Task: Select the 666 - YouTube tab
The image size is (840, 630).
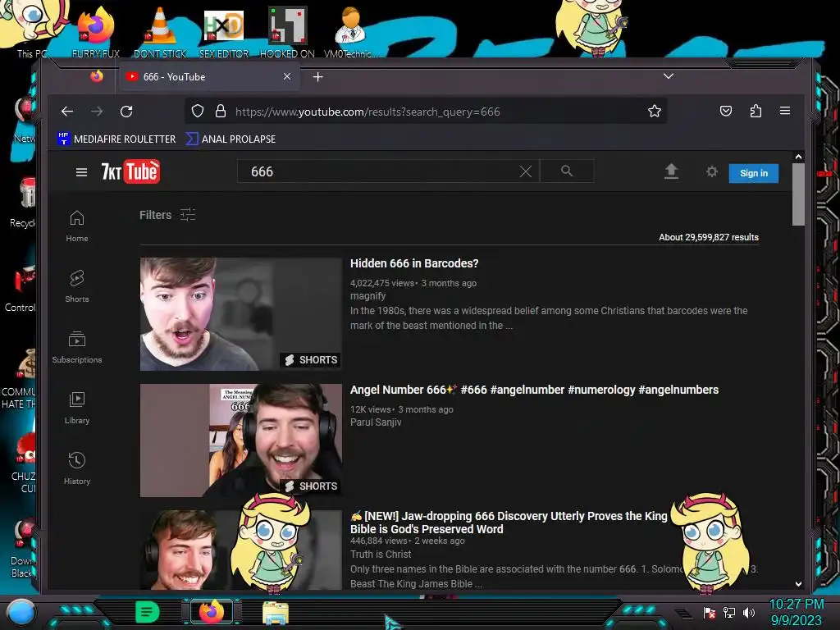Action: 209,76
